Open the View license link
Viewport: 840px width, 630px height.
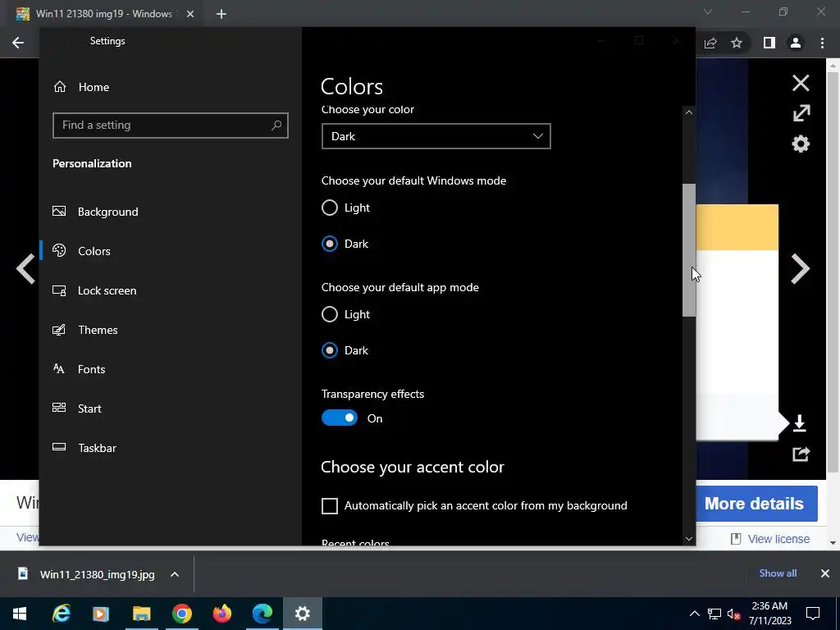(x=778, y=539)
